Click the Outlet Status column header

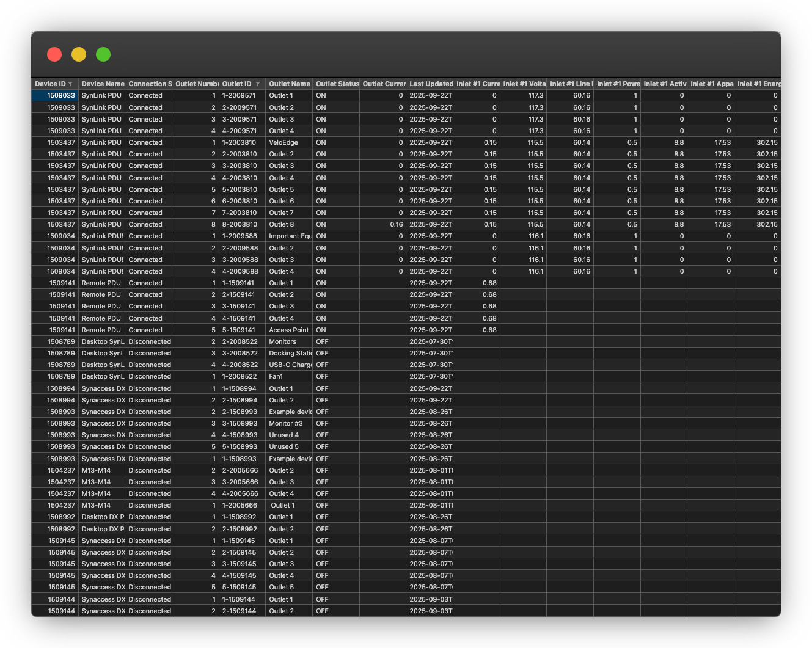(x=336, y=84)
